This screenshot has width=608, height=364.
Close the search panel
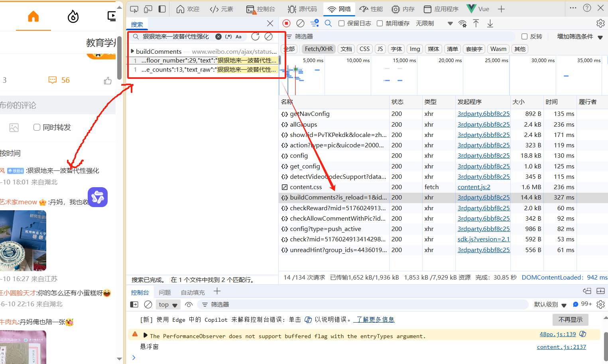coord(270,23)
